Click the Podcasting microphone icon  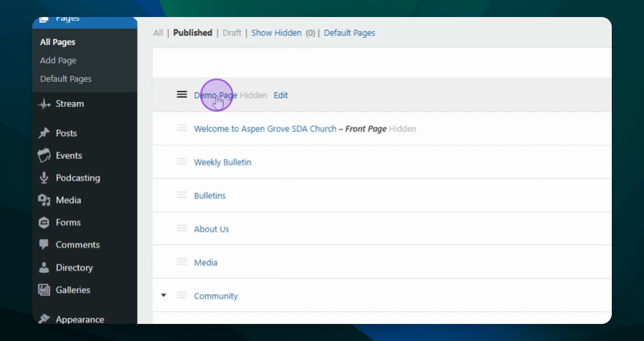click(x=44, y=178)
